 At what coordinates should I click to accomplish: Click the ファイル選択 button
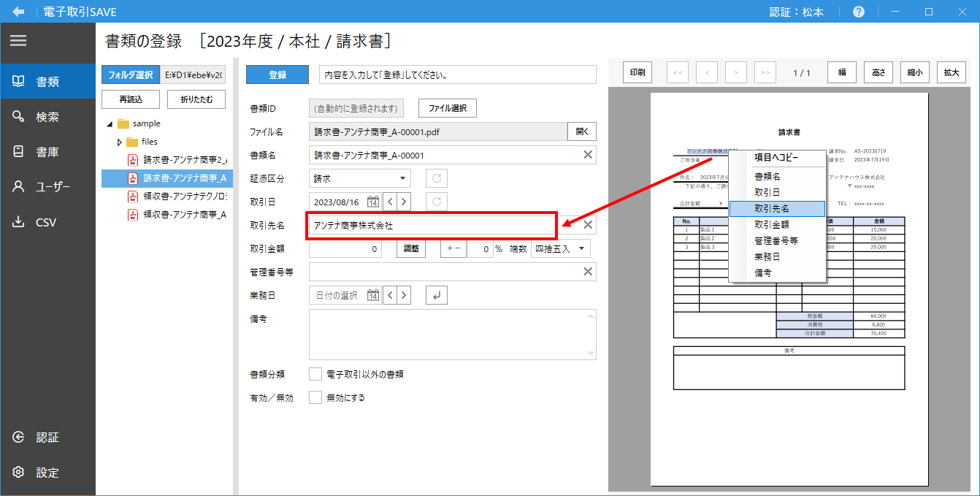pos(447,108)
